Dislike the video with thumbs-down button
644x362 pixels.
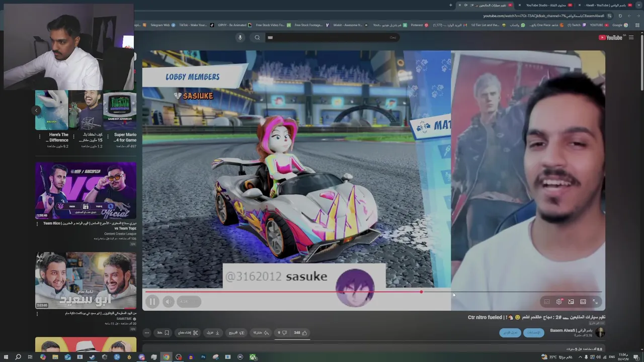click(283, 332)
